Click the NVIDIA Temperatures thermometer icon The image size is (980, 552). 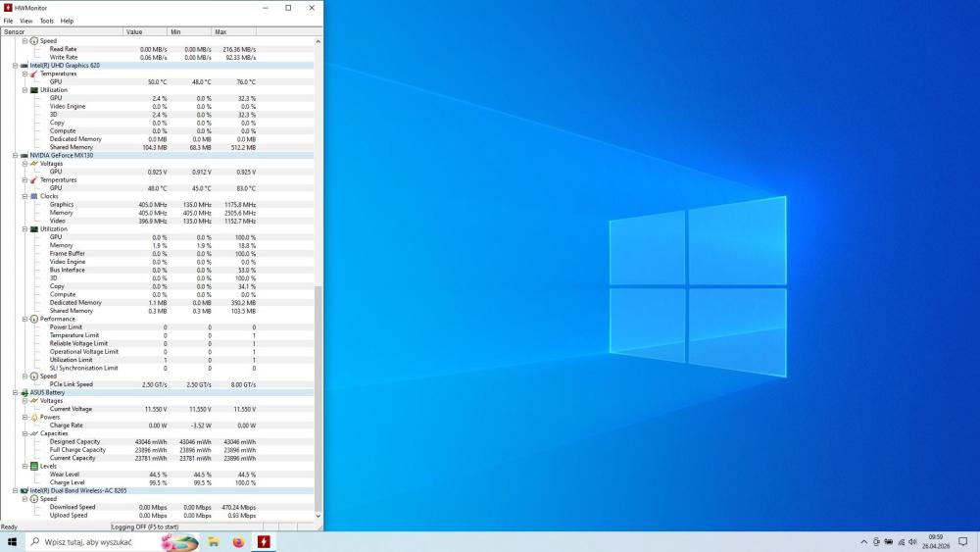pyautogui.click(x=34, y=180)
